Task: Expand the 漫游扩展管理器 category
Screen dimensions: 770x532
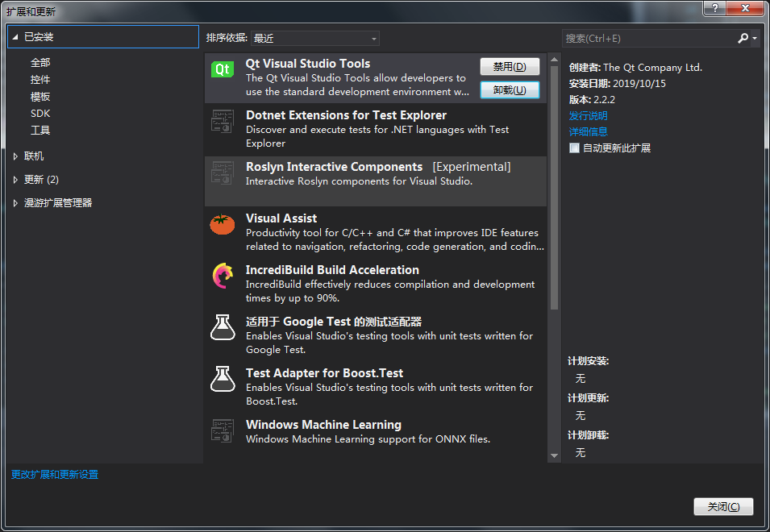Action: pos(15,202)
